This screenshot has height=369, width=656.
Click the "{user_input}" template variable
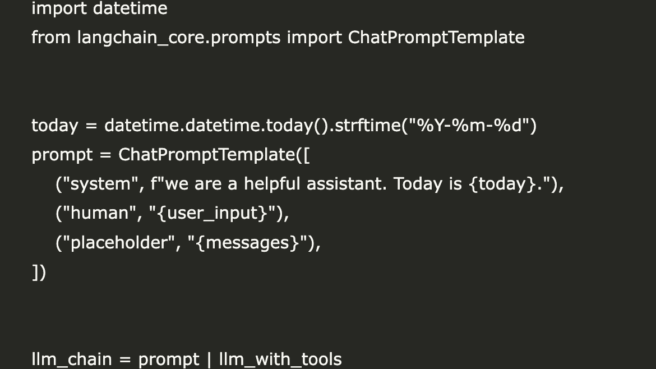pos(213,213)
